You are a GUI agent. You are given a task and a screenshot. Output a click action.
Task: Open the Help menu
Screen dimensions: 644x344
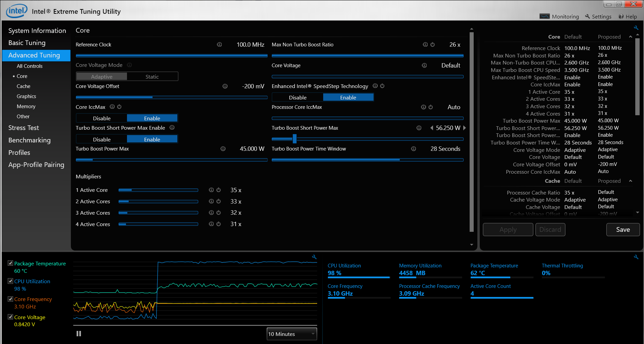tap(628, 16)
